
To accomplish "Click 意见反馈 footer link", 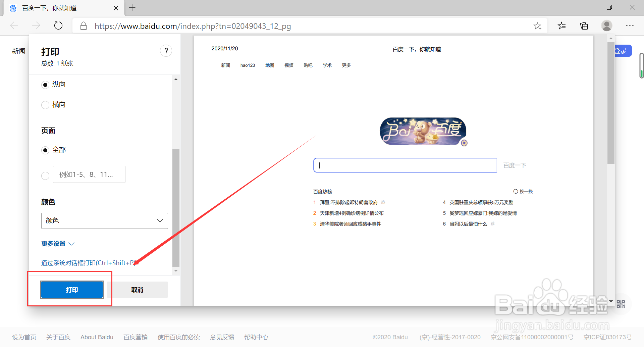I will pos(222,337).
